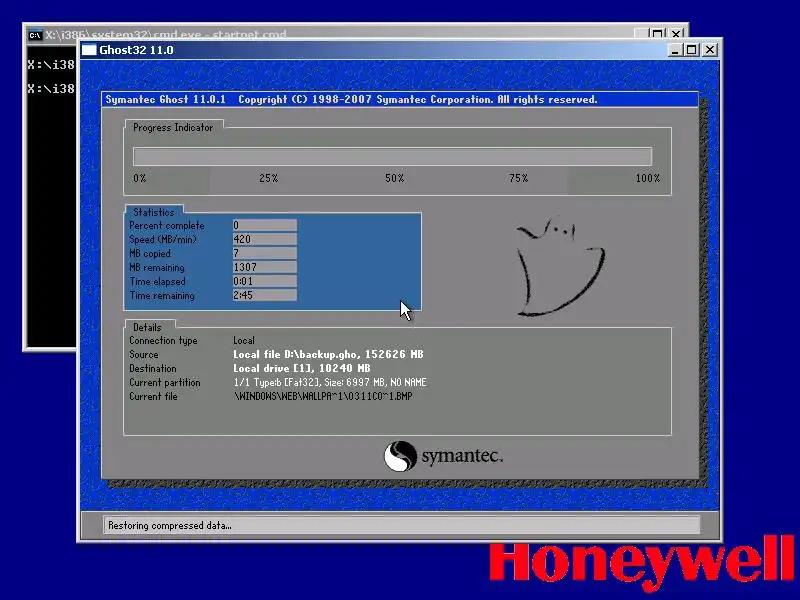Click the Ghost mascot drawing

click(560, 266)
